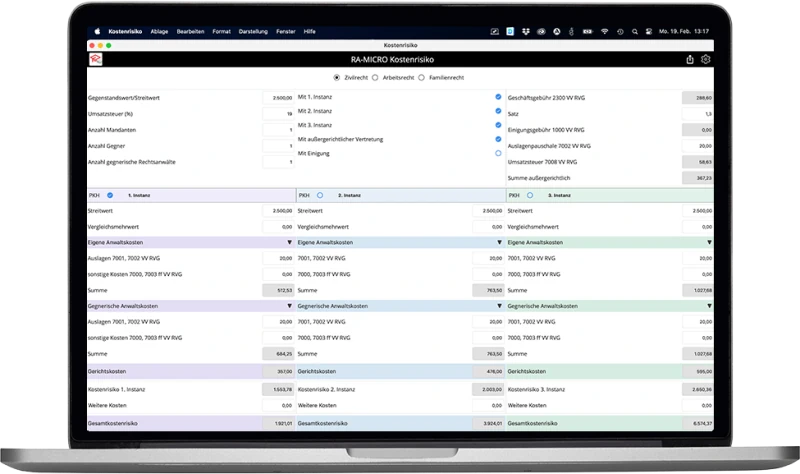The image size is (800, 474).
Task: Click Geschäftsgebühr 2300 VV RVG value
Action: point(697,98)
